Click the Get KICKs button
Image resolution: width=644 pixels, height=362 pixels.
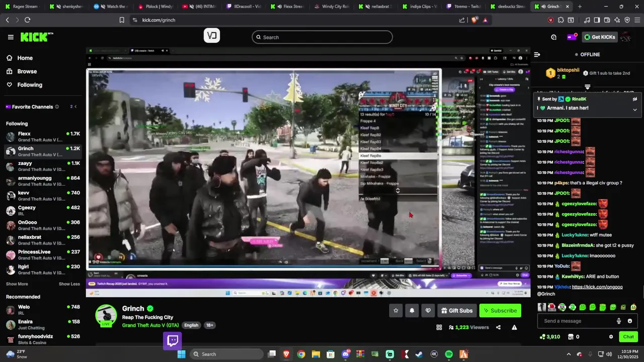coord(599,37)
